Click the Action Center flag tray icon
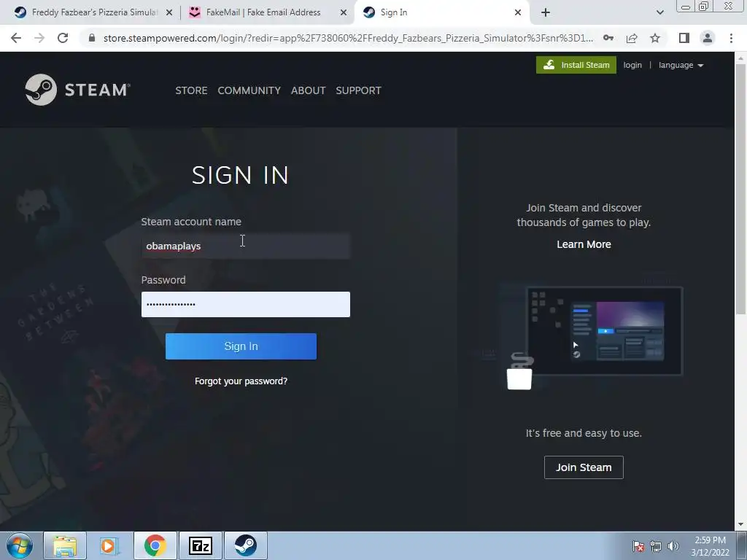 638,546
